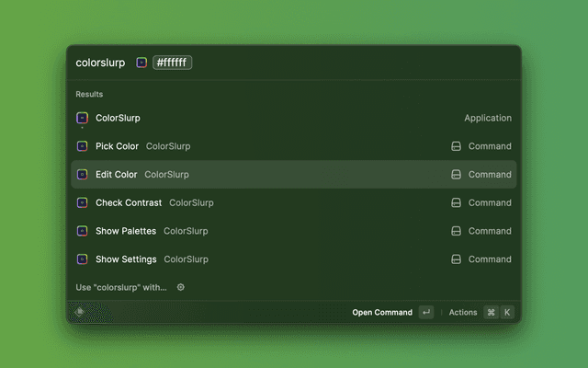
Task: Click the ColorSlurp application icon
Action: [x=82, y=118]
